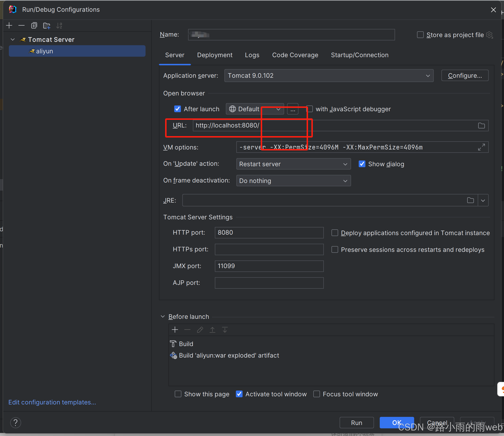Expand the VM options field editor
Screen dimensions: 504x436
(x=481, y=147)
